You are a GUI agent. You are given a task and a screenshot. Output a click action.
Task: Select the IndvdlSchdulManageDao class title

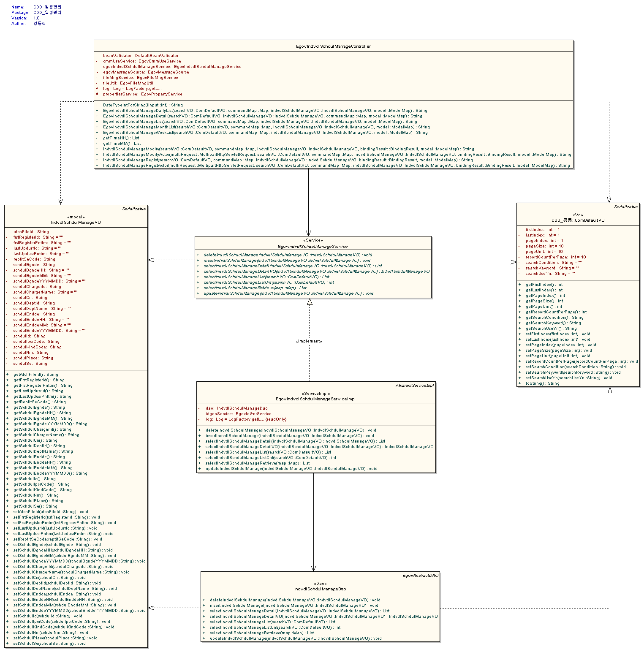pyautogui.click(x=320, y=589)
